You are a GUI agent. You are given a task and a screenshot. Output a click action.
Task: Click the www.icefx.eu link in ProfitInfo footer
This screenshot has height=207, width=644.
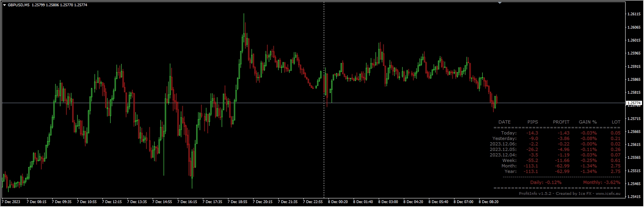[x=608, y=193]
